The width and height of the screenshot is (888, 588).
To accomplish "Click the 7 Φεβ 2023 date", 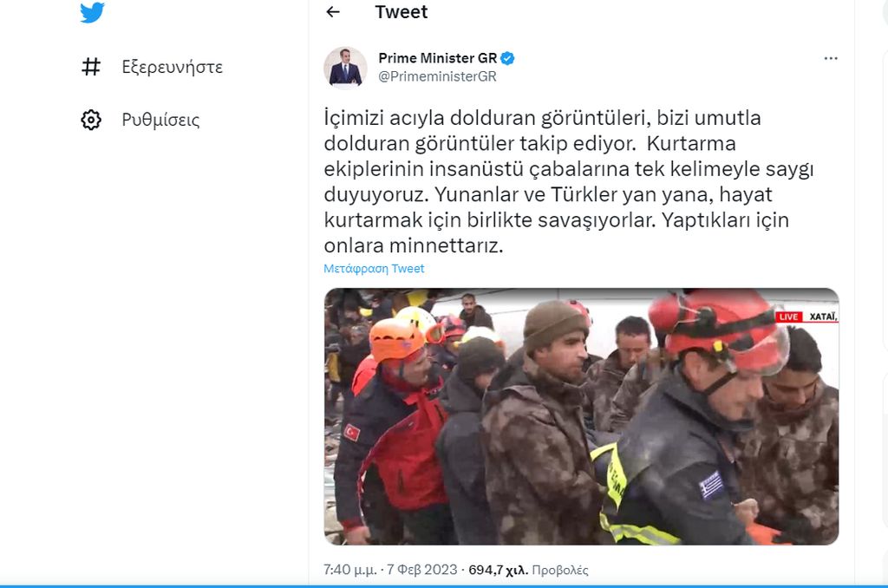I will coord(422,570).
